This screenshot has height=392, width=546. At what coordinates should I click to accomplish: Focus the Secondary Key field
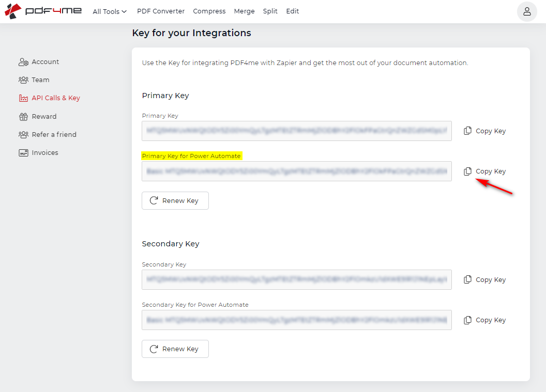[x=297, y=280]
